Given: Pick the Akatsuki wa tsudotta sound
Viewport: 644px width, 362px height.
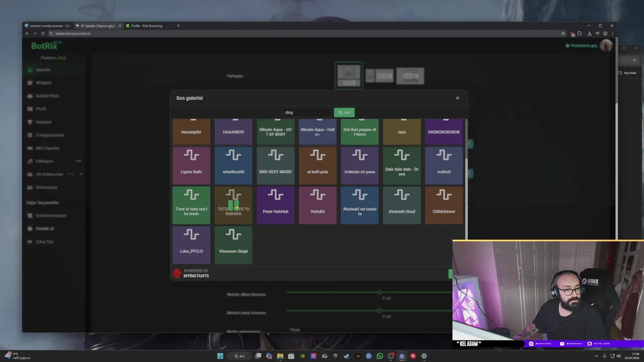Looking at the screenshot, I should pos(360,205).
